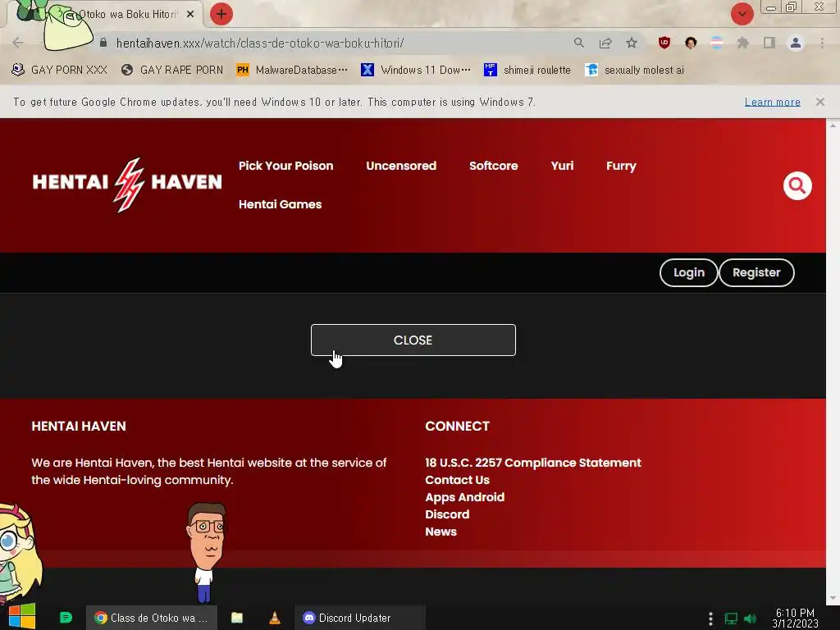Click the browser back arrow button
The height and width of the screenshot is (630, 840).
(18, 43)
